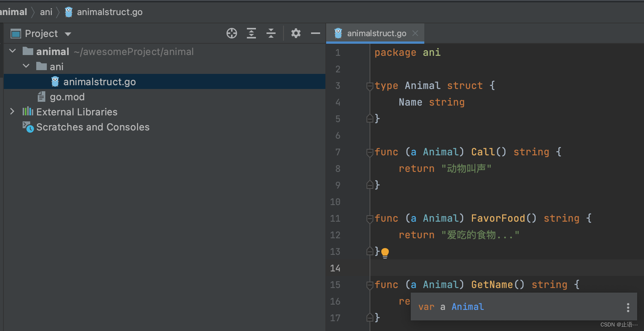Screen dimensions: 644x331
Task: Click fold end marker on line 5
Action: [370, 118]
